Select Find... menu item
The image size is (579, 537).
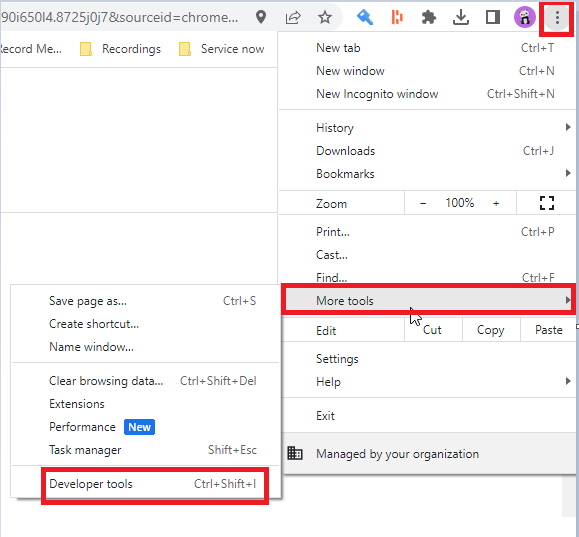[427, 277]
